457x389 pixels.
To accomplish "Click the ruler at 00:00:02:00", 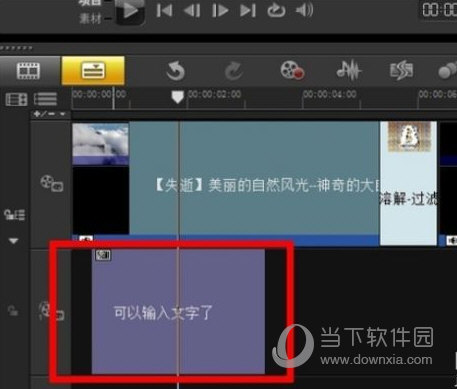I will coord(215,94).
